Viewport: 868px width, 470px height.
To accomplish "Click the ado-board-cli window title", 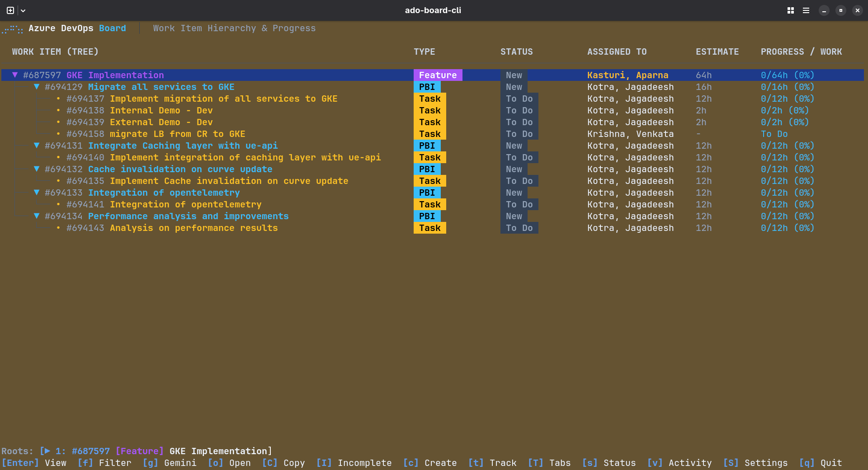I will tap(433, 10).
